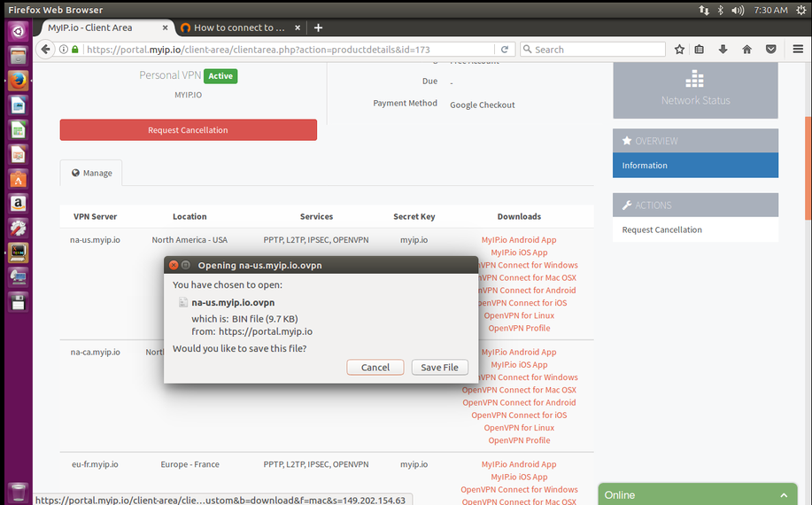
Task: Click the Active status badge
Action: point(220,76)
